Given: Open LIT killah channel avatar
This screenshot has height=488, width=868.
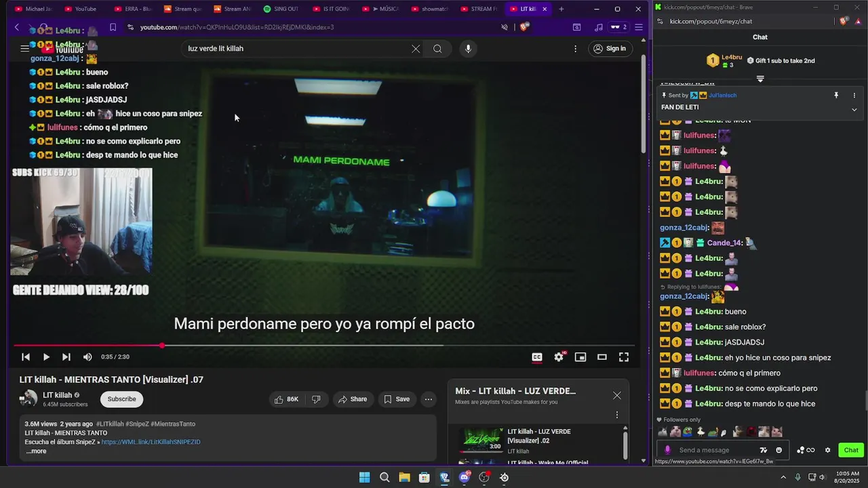Looking at the screenshot, I should (28, 399).
